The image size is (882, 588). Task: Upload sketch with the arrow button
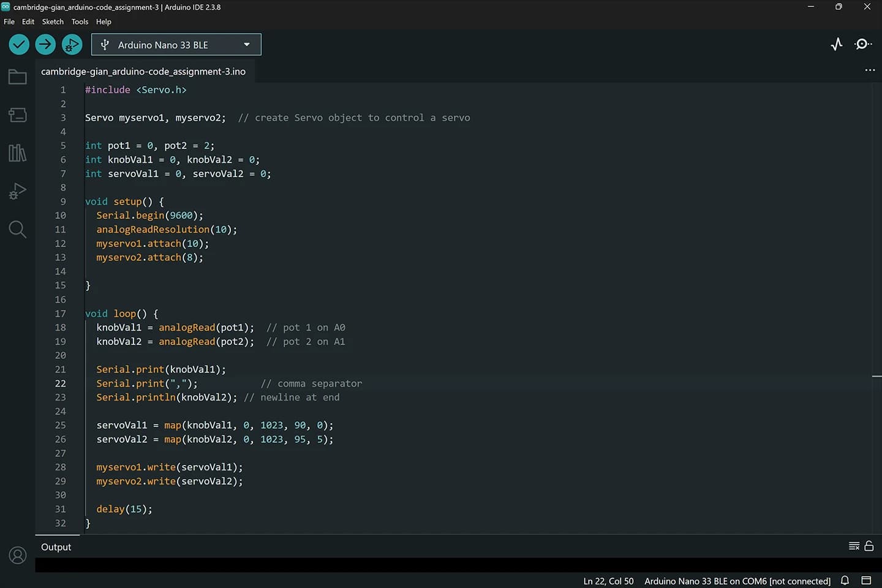[x=45, y=44]
